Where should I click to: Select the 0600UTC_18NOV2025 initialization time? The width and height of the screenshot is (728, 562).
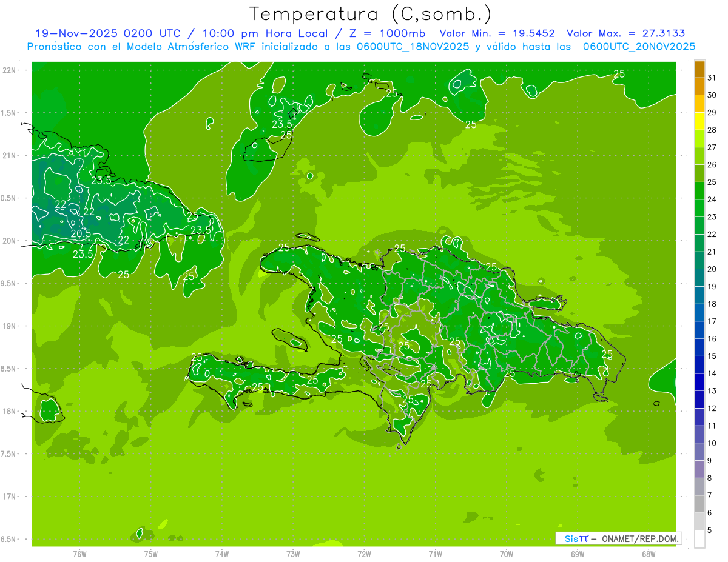[x=414, y=46]
